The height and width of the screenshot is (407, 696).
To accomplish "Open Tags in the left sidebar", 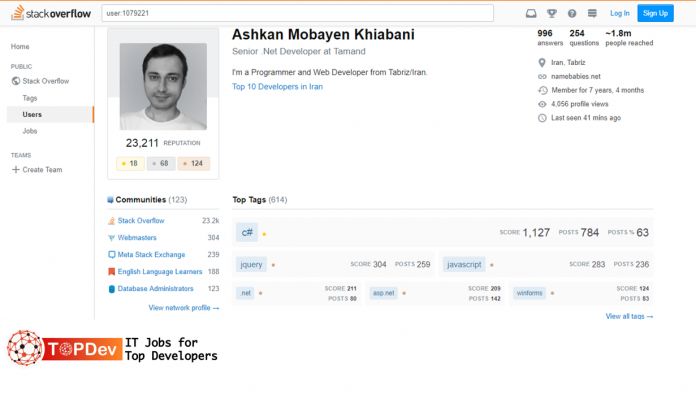I will tap(30, 98).
